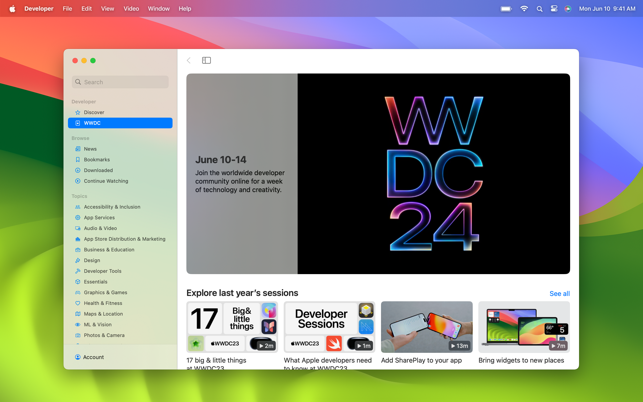Image resolution: width=643 pixels, height=402 pixels.
Task: Click the "Bring widgets to new places" title
Action: (x=521, y=361)
